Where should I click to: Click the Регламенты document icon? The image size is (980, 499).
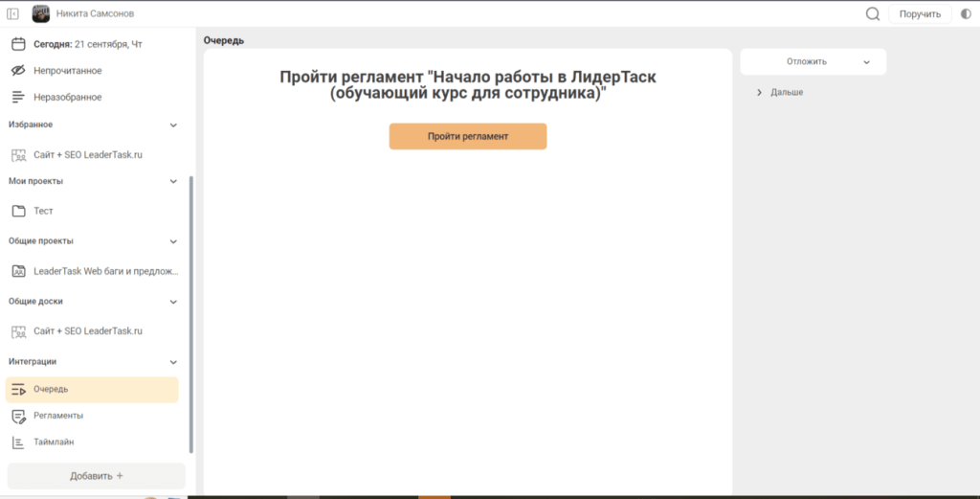click(x=19, y=417)
